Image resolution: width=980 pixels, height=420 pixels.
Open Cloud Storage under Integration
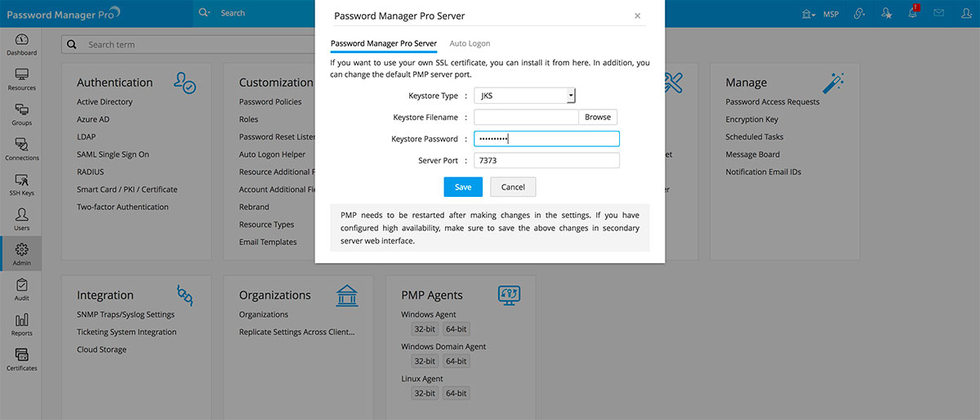coord(102,350)
